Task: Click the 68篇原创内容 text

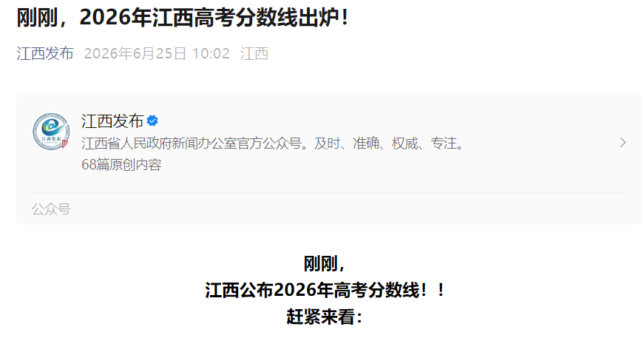Action: (121, 164)
